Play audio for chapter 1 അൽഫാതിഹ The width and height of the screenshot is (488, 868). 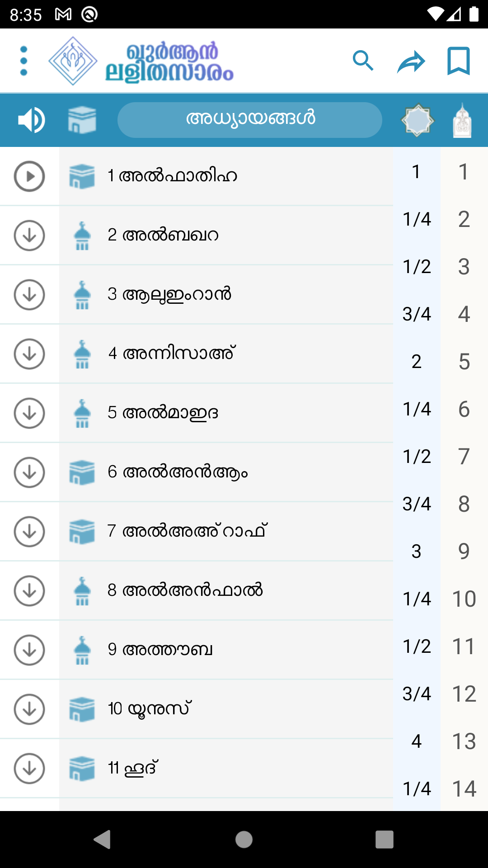(x=29, y=176)
